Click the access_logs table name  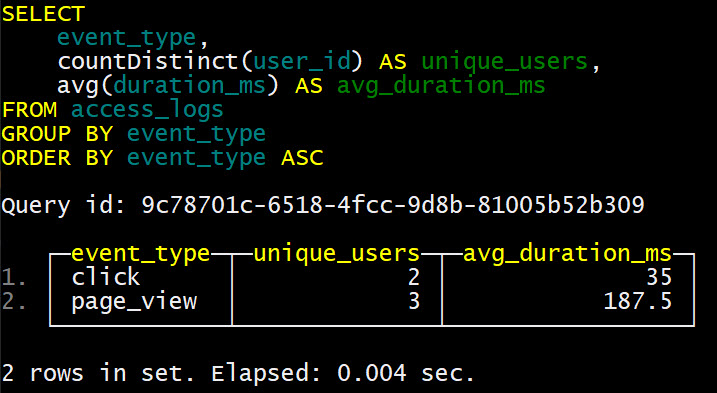coord(147,110)
